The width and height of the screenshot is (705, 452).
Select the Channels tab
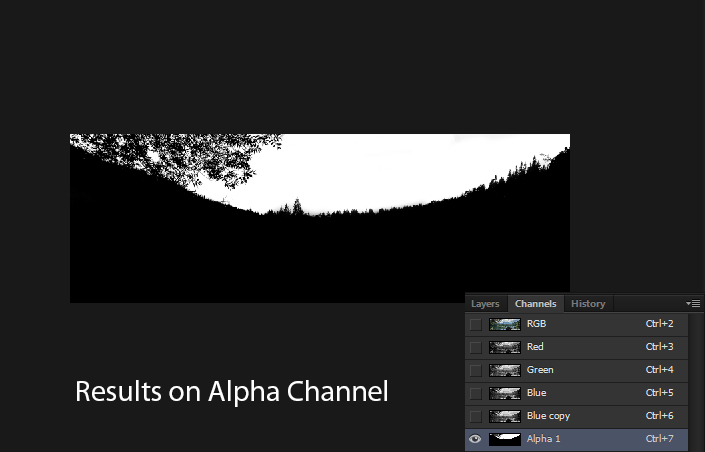tap(535, 304)
